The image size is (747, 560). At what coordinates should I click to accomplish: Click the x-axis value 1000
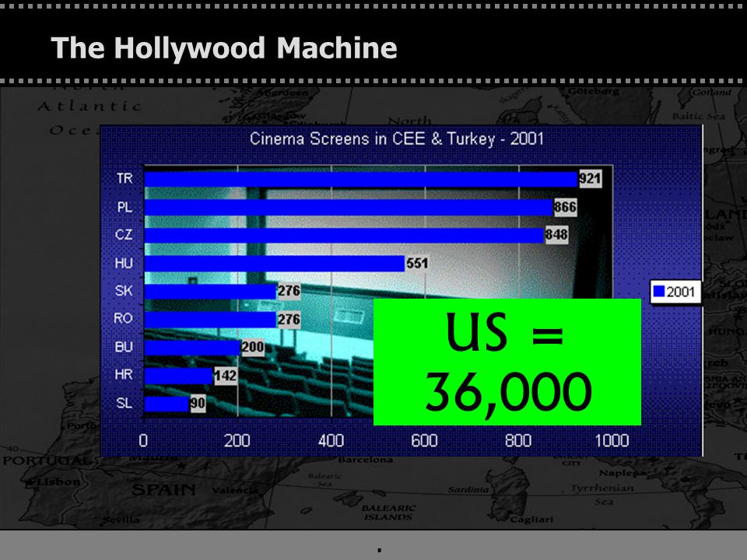(x=612, y=441)
